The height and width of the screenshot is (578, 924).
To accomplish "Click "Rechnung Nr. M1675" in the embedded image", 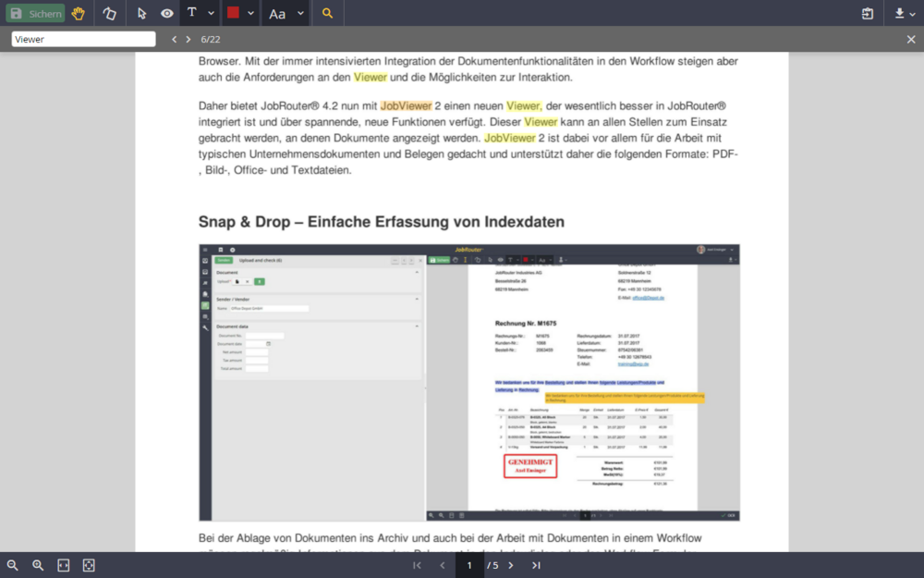I will coord(526,323).
